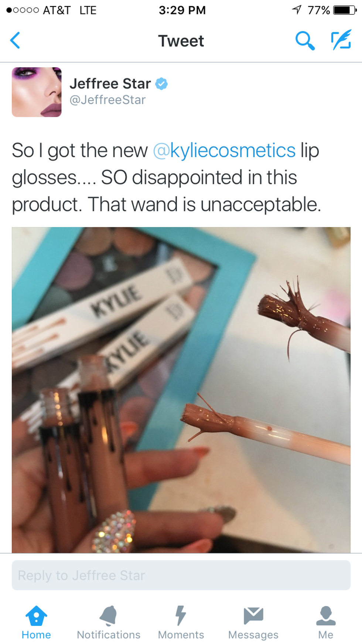
Task: Tap the blue verified badge next to Jeffree Star
Action: tap(161, 84)
